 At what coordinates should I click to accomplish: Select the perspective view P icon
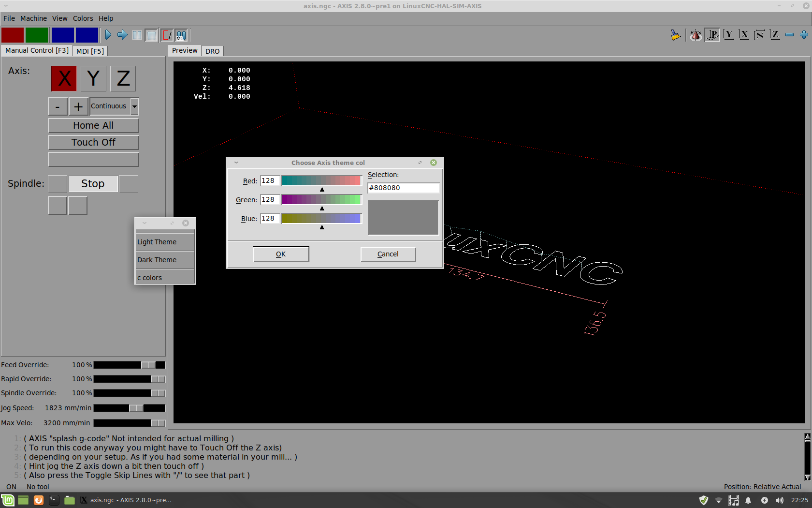tap(712, 35)
